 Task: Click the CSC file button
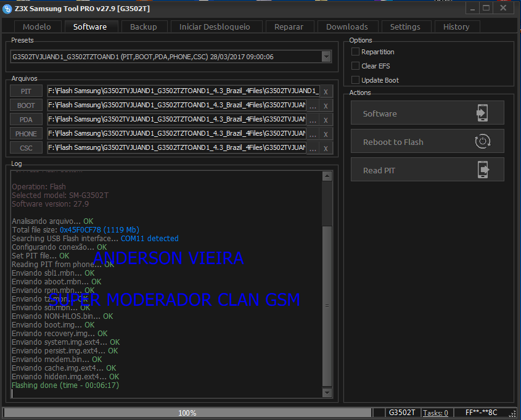(x=26, y=148)
